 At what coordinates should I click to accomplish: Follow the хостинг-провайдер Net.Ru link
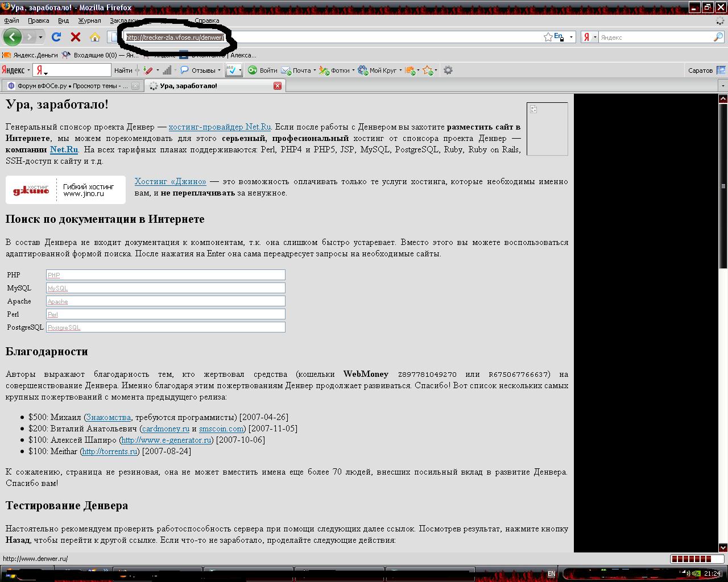coord(220,127)
